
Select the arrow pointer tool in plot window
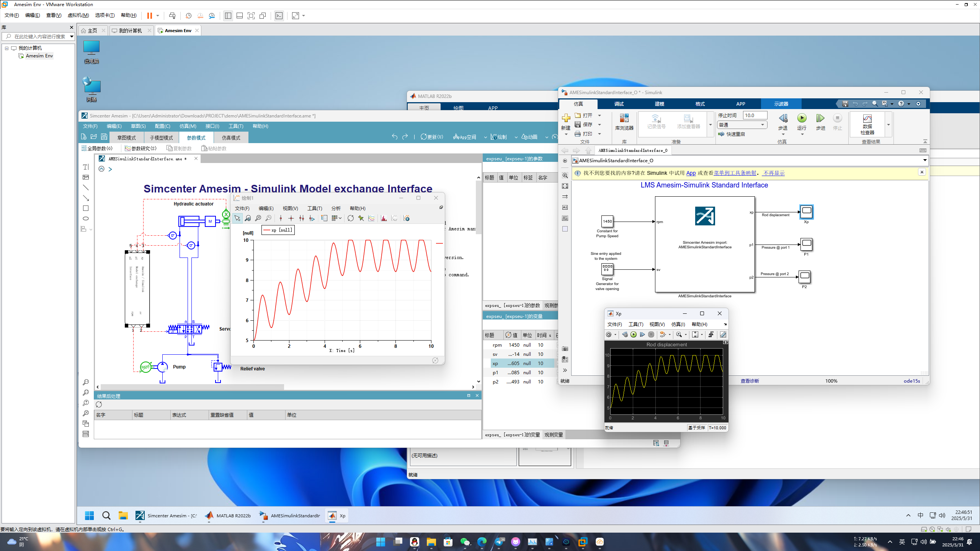(x=237, y=218)
